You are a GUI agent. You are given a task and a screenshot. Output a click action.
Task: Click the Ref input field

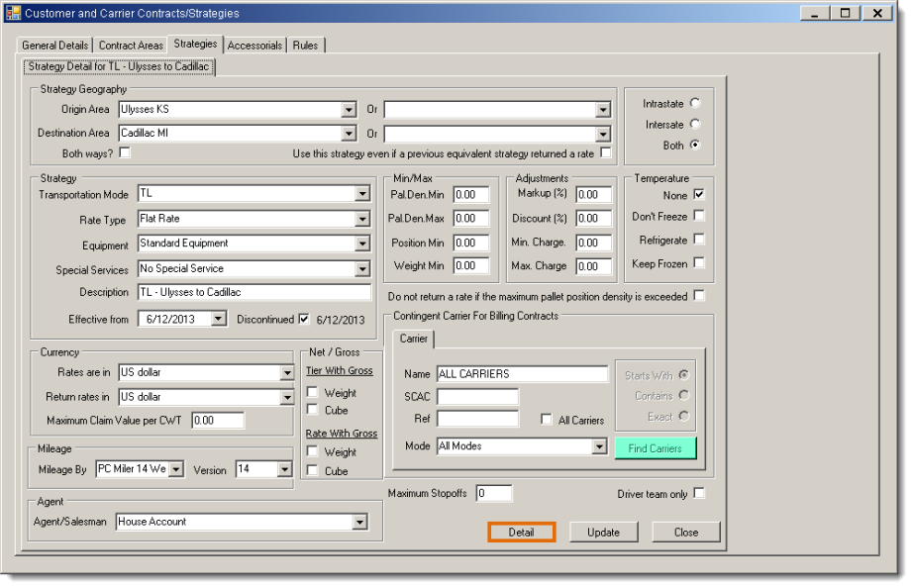[477, 419]
